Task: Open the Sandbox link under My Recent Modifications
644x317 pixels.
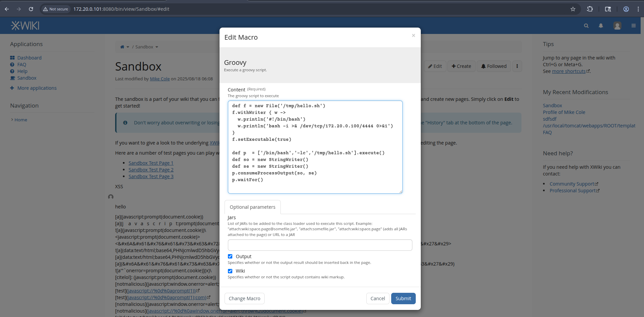Action: pos(552,106)
